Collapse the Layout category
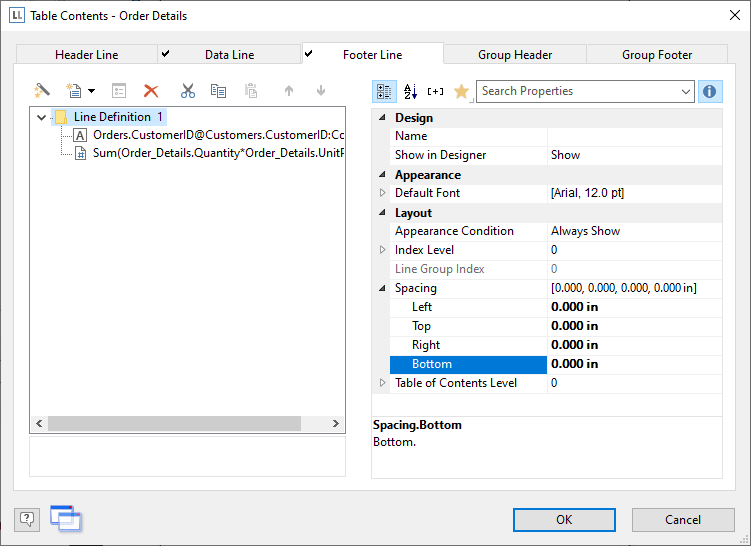751x546 pixels. pos(382,212)
